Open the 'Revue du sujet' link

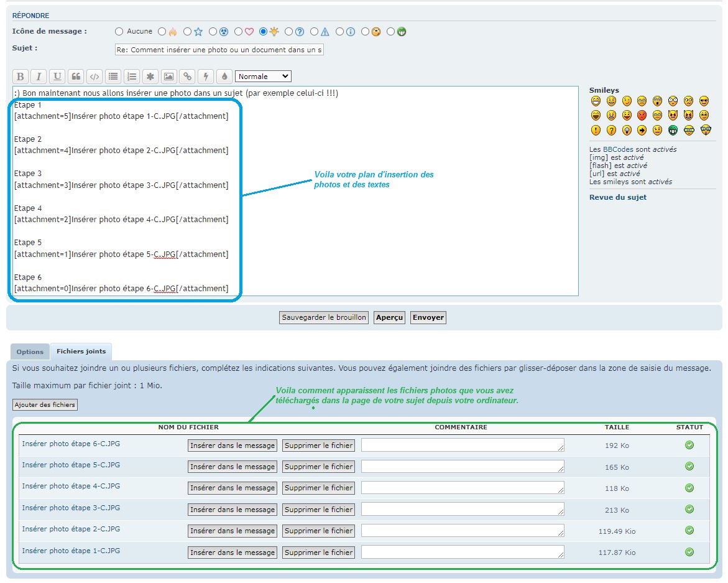coord(617,197)
